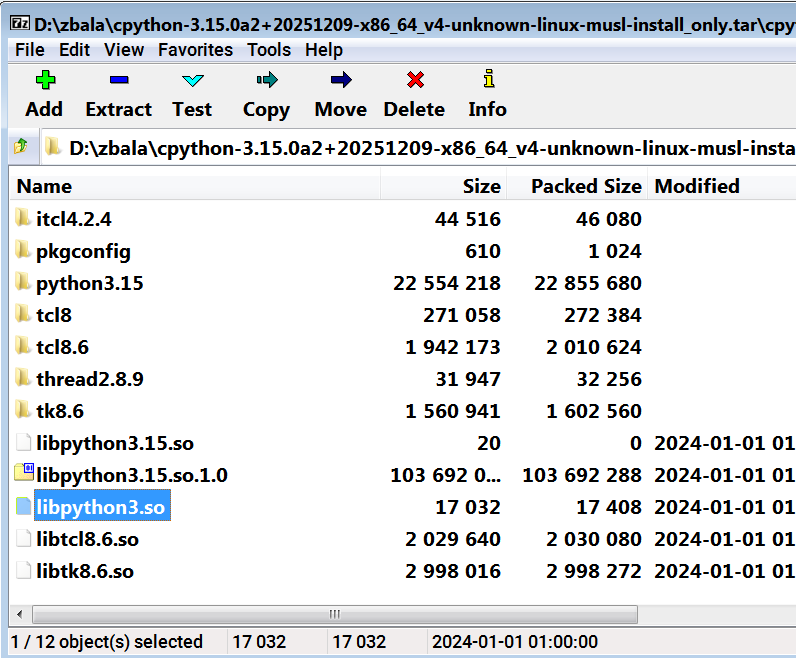
Task: Click the Copy toolbar icon
Action: click(x=266, y=81)
